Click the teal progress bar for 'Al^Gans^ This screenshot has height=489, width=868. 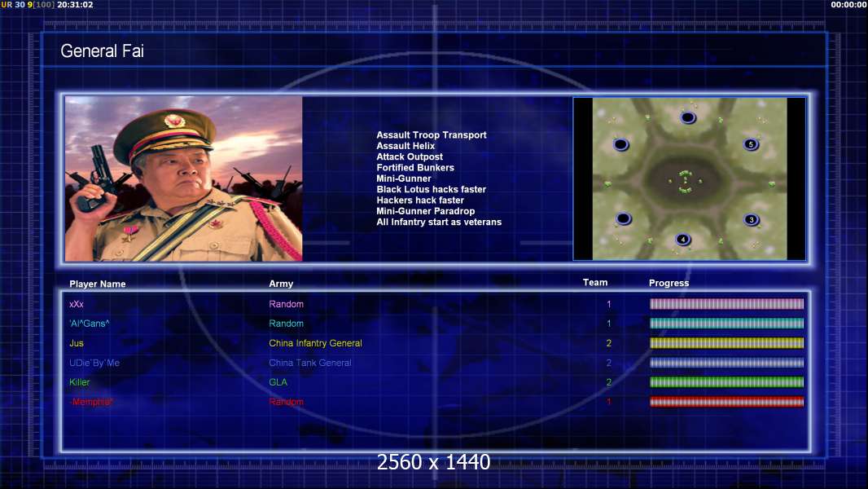726,324
